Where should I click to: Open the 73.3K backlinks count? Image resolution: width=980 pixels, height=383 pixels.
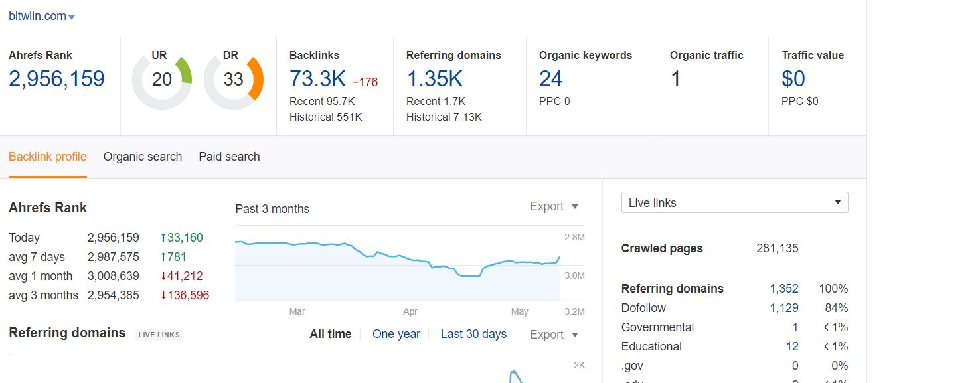click(x=317, y=79)
